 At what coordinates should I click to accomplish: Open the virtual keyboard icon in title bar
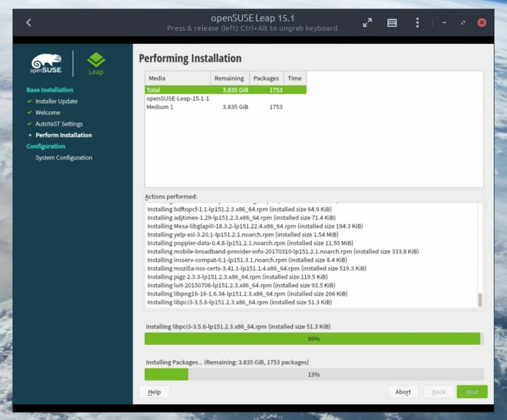(392, 22)
